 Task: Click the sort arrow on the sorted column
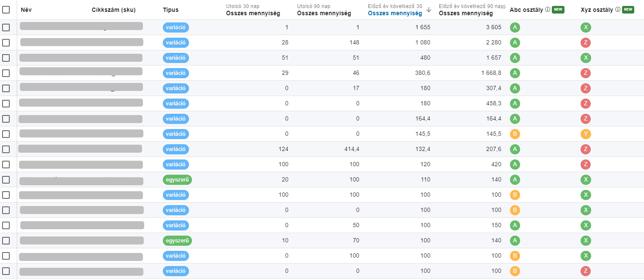tap(429, 10)
